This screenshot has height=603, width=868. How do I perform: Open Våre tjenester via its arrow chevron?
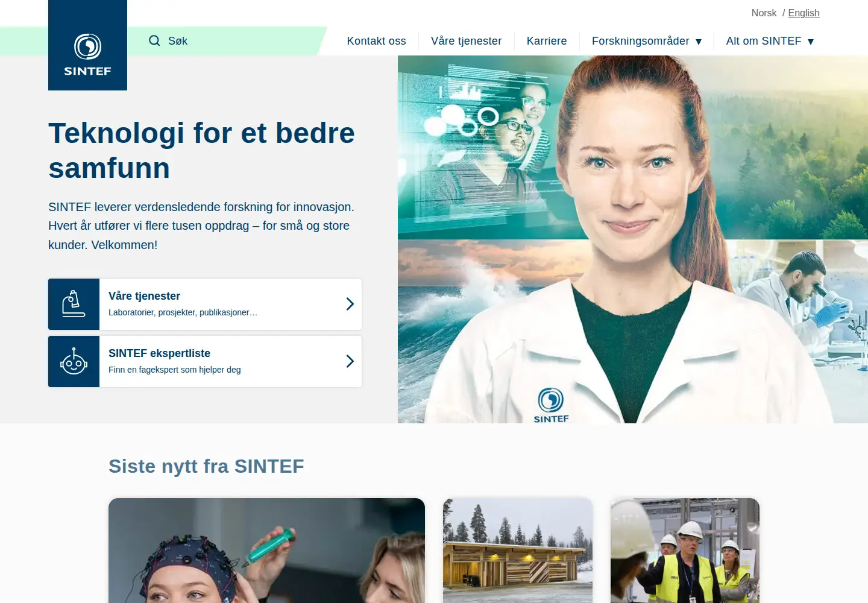coord(350,304)
